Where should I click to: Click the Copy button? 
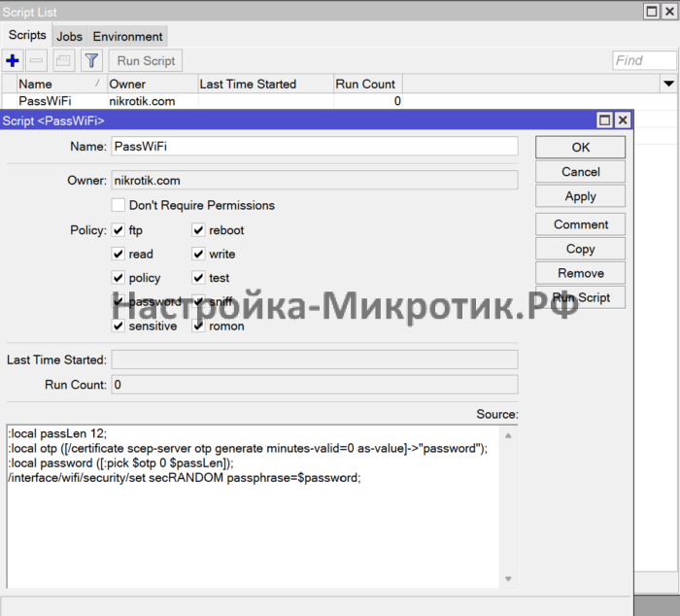[580, 249]
